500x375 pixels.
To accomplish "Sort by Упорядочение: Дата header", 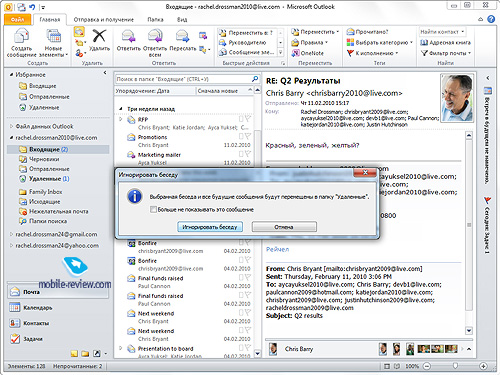I will point(155,91).
